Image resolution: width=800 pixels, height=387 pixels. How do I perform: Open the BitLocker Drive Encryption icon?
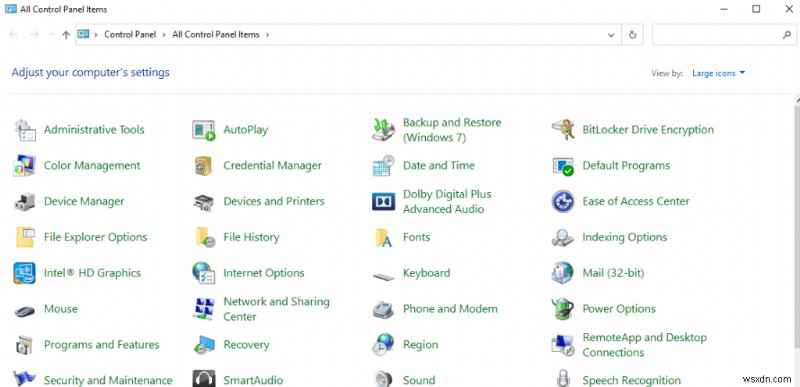pyautogui.click(x=563, y=130)
